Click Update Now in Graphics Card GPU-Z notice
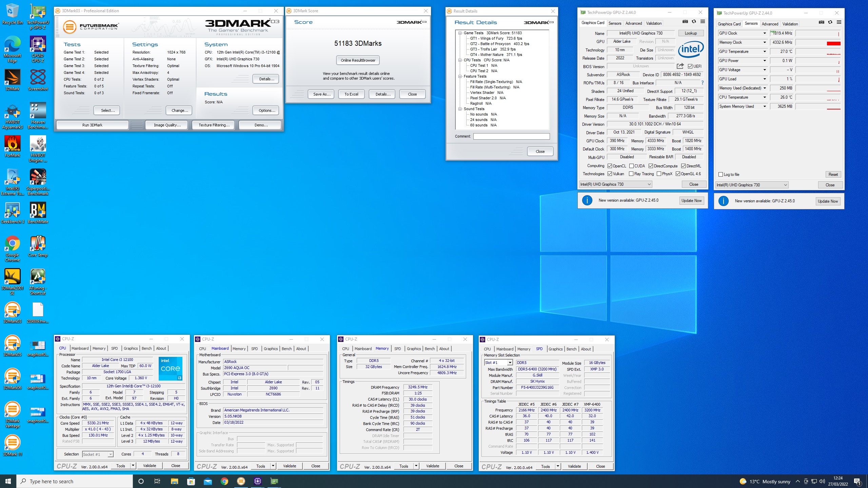The image size is (868, 488). coord(691,201)
